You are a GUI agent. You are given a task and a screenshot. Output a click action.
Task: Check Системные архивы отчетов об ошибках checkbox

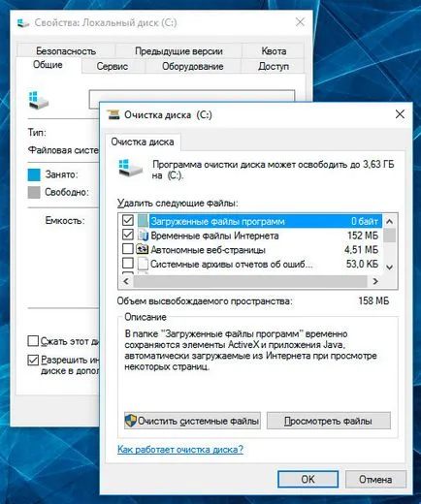(x=128, y=264)
